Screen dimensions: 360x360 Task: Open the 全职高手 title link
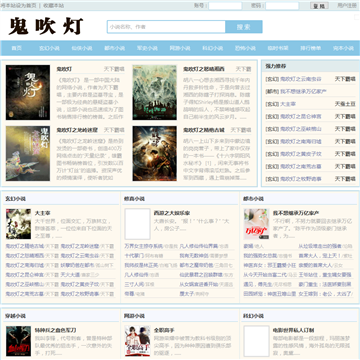coord(164,330)
